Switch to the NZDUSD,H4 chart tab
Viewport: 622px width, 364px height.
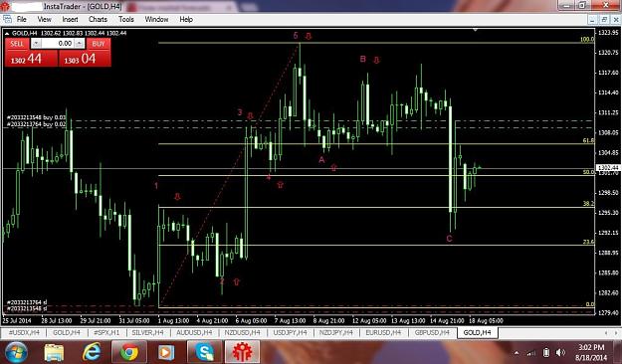point(243,333)
